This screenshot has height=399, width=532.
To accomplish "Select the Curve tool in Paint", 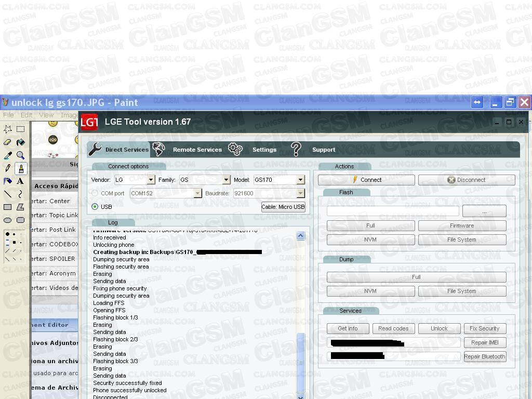I will point(21,194).
